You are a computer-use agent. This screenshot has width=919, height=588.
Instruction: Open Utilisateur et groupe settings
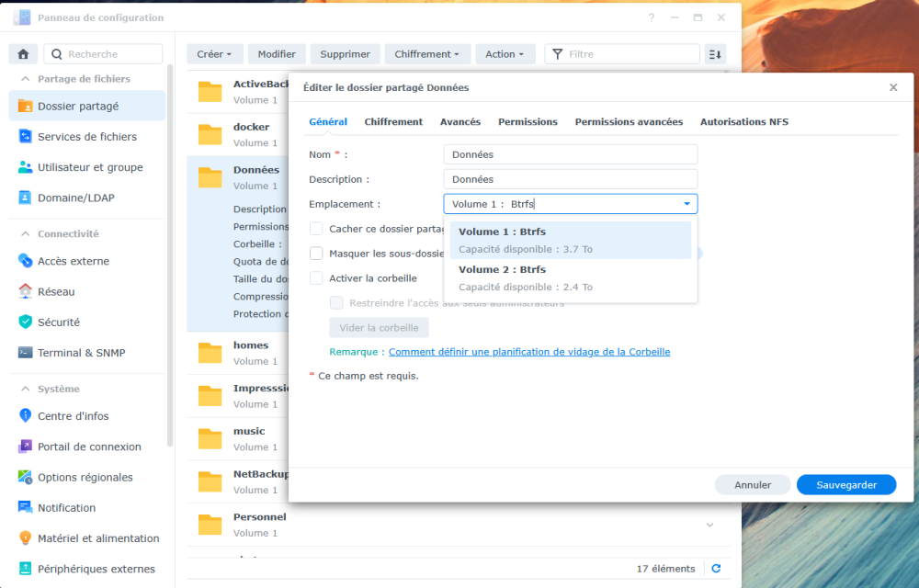tap(89, 167)
